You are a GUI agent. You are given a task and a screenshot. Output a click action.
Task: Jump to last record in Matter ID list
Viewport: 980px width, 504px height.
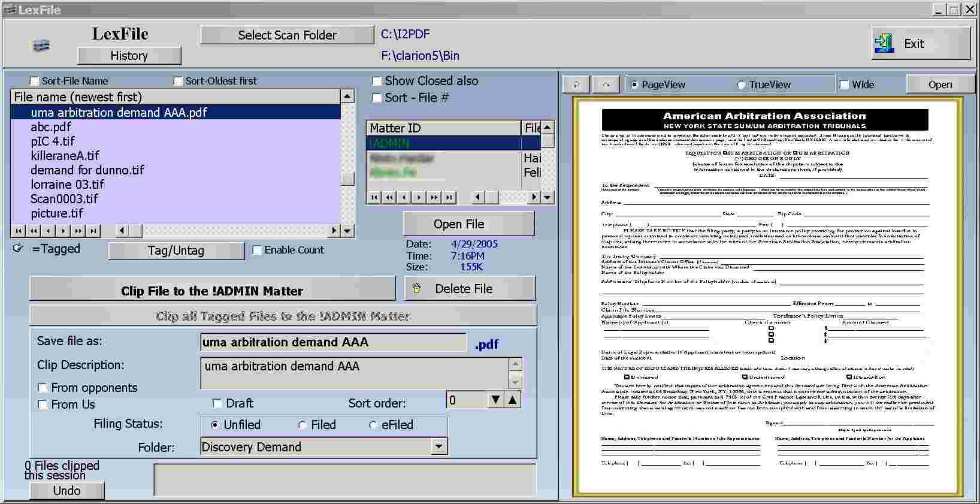[x=449, y=197]
